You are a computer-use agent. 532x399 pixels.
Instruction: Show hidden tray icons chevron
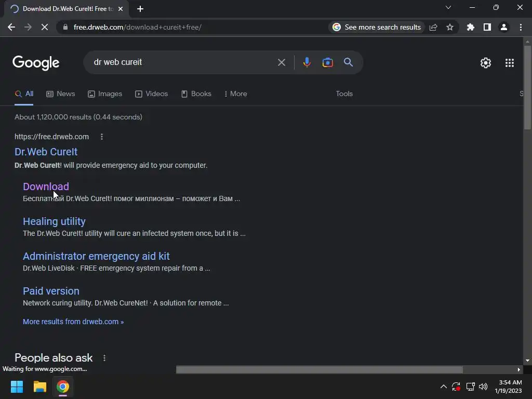tap(444, 387)
